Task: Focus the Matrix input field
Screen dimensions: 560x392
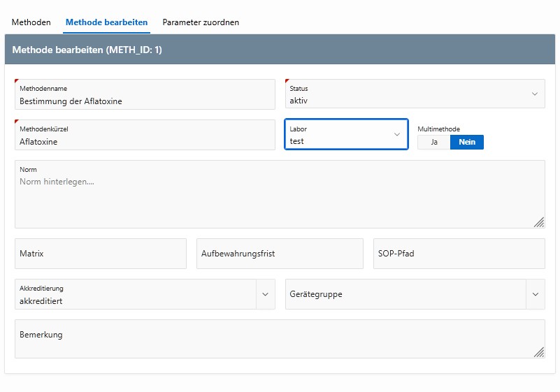Action: 101,254
